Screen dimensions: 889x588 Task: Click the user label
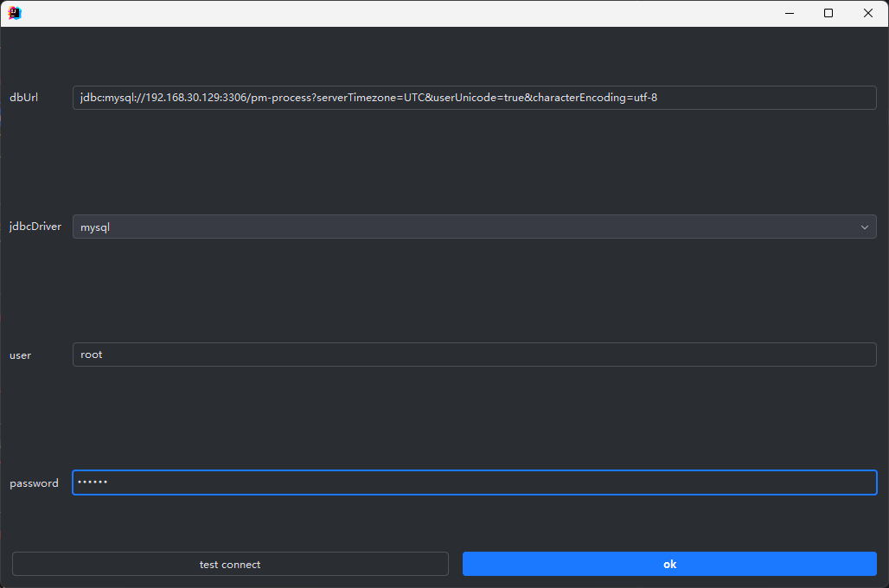[20, 355]
